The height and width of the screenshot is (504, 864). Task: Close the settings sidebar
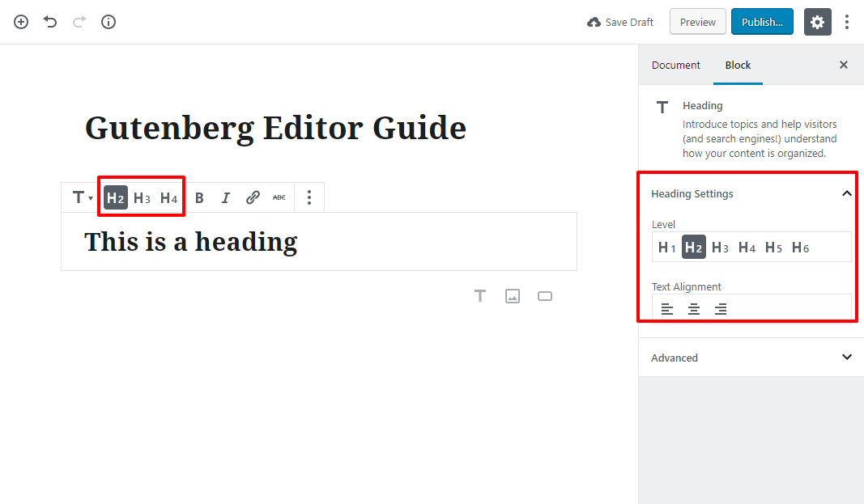[844, 65]
